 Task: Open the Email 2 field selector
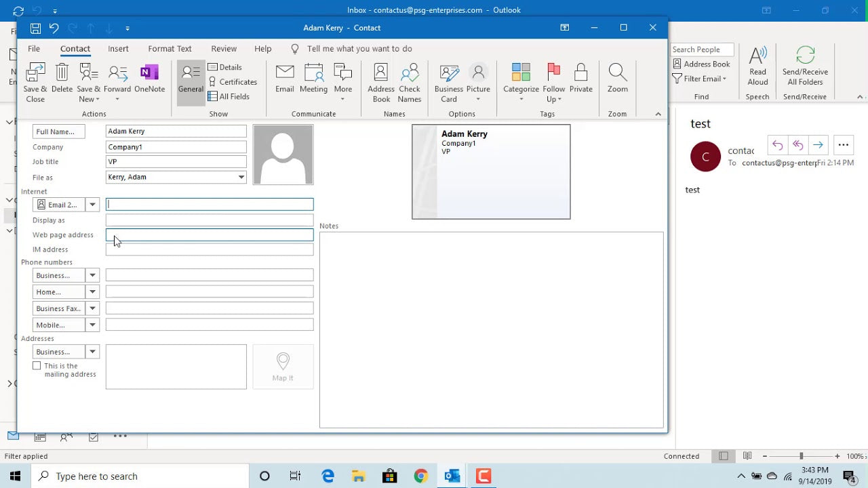click(92, 204)
